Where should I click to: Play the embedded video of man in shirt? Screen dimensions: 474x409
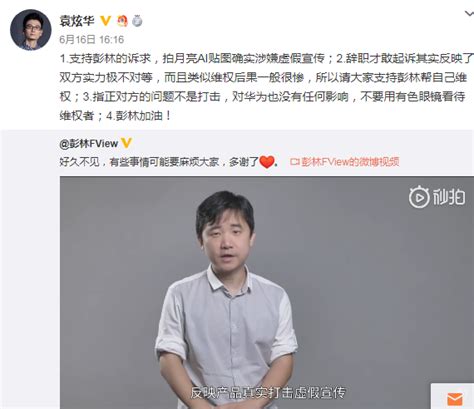point(267,293)
